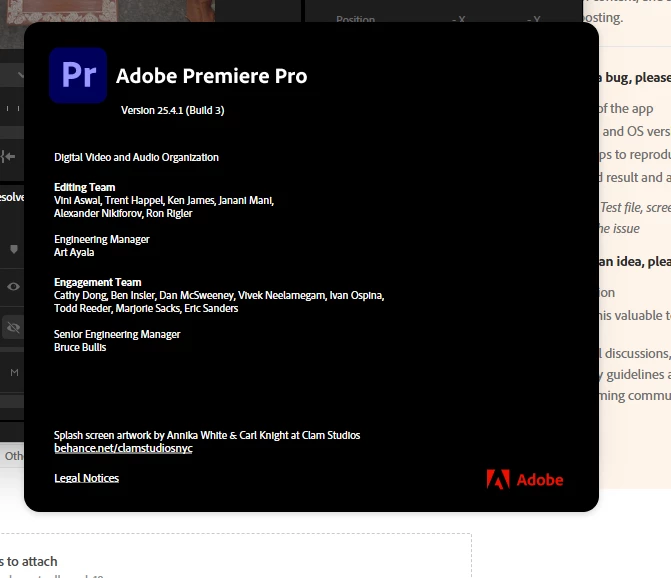The height and width of the screenshot is (578, 671).
Task: Click the 'Editing Team' heading
Action: point(84,187)
